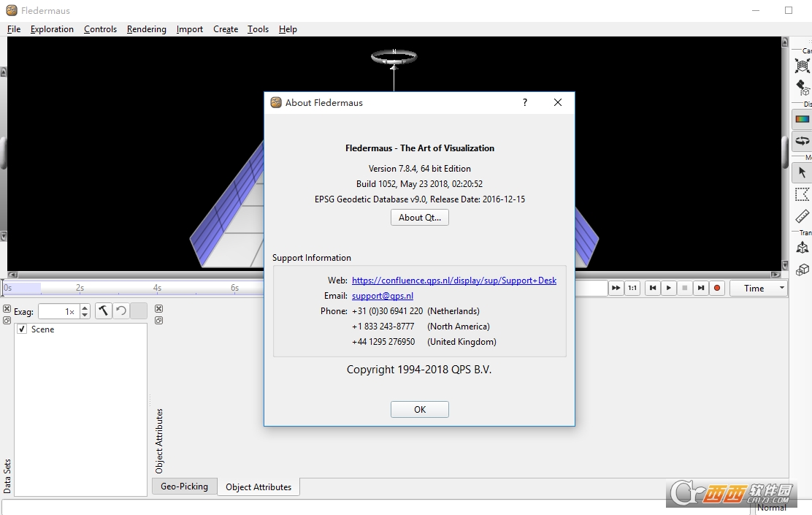Click OK in About Fledermaus dialog
This screenshot has height=515, width=812.
point(419,409)
